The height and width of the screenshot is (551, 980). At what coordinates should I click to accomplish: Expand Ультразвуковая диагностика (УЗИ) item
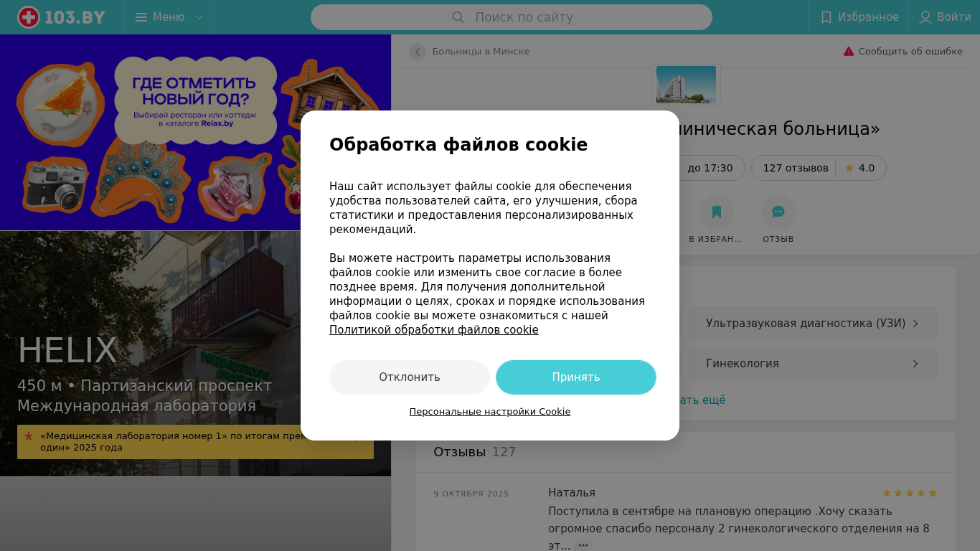coord(814,324)
